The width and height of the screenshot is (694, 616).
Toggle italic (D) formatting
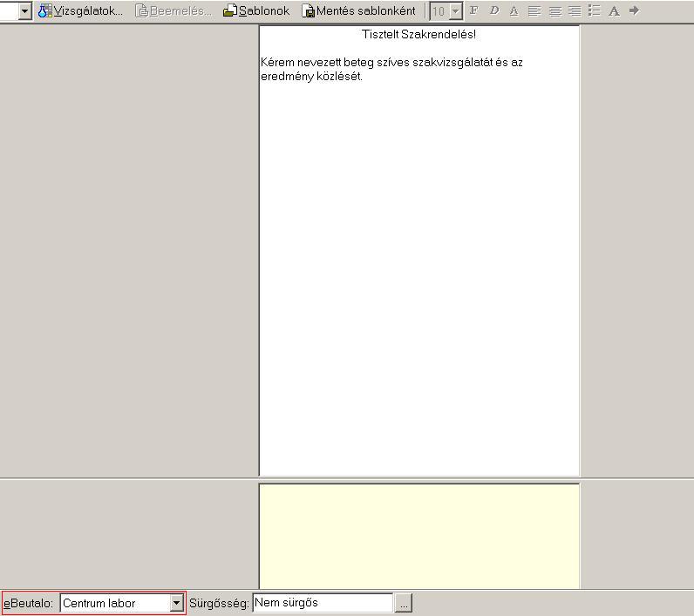494,10
